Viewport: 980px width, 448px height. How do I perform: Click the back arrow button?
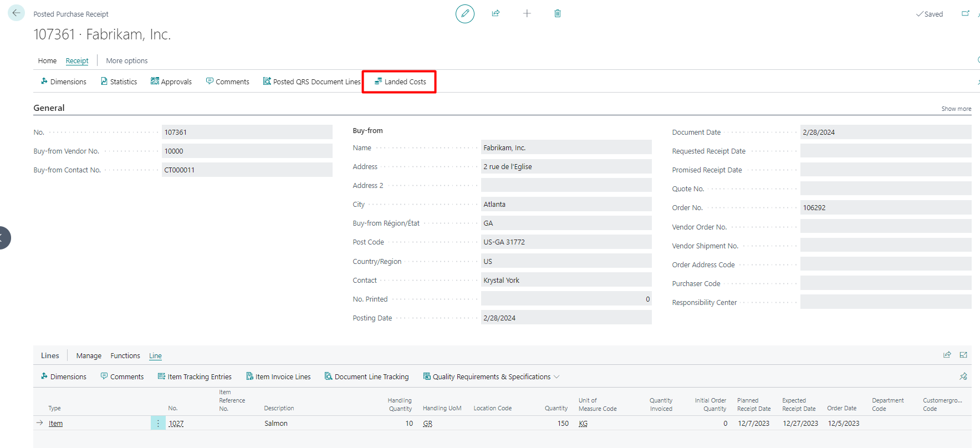(x=16, y=13)
